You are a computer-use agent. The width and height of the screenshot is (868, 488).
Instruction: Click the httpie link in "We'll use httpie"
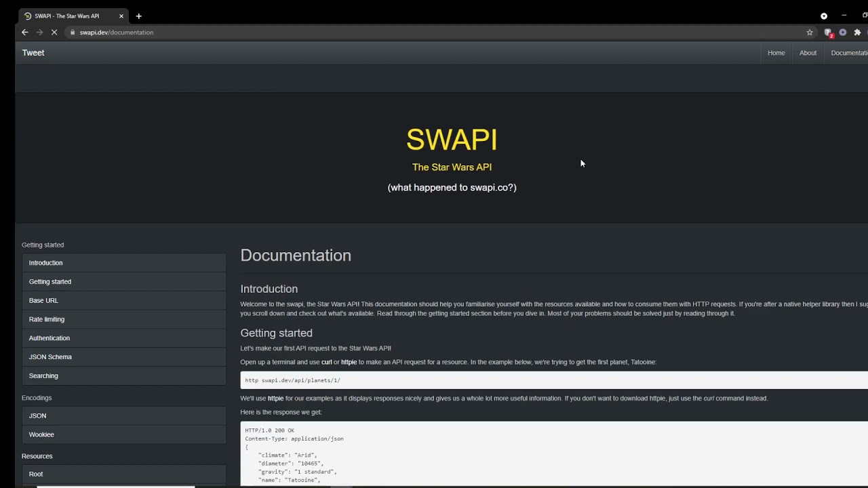275,399
